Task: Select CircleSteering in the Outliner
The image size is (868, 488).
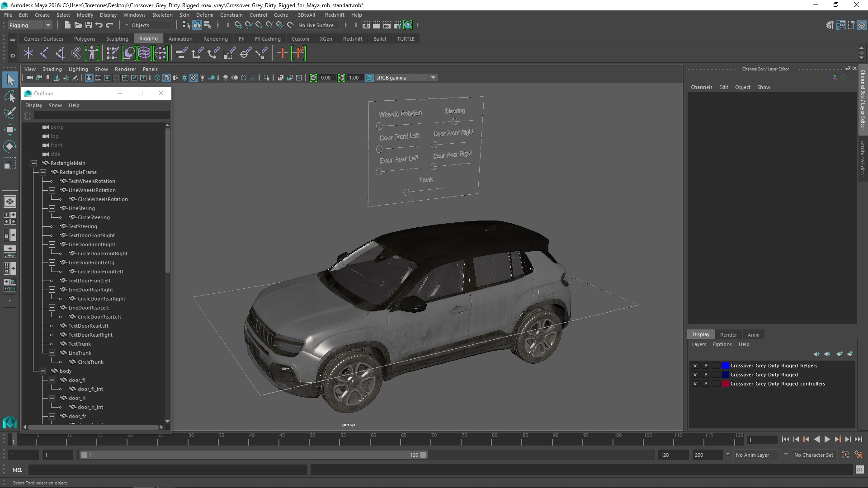Action: [x=94, y=217]
